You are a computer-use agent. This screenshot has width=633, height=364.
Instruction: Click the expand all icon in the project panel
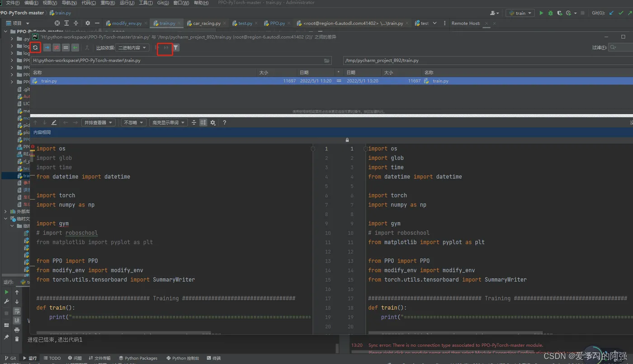click(66, 23)
